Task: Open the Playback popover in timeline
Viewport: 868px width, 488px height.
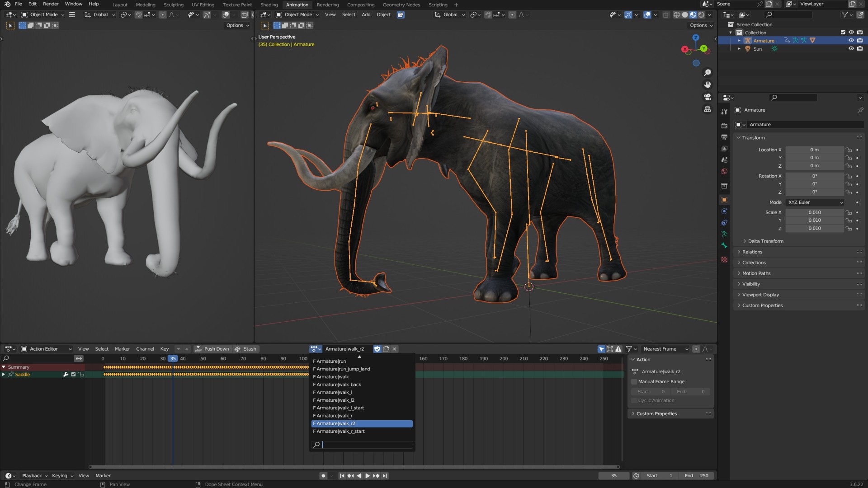Action: point(34,476)
